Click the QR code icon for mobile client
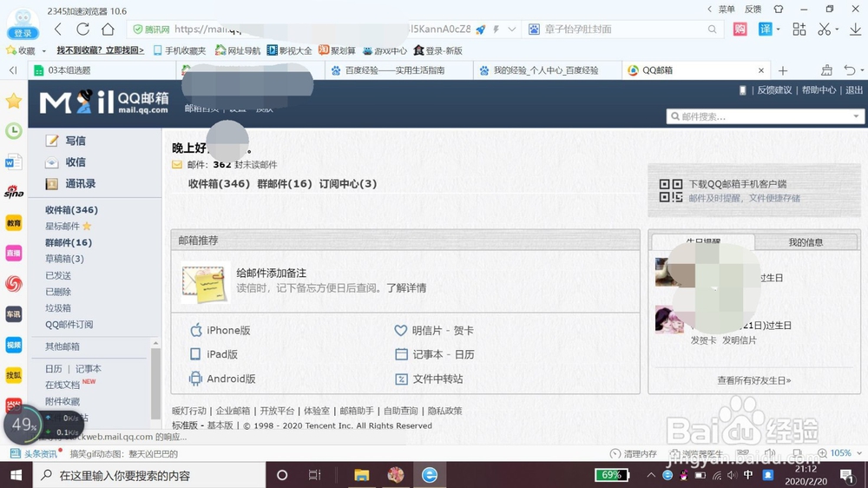This screenshot has height=488, width=868. coord(671,190)
